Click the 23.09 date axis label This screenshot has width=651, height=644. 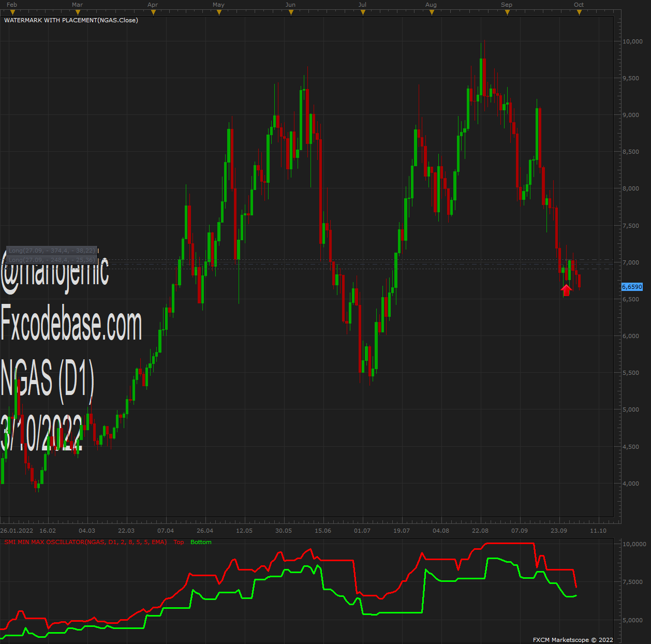point(559,531)
